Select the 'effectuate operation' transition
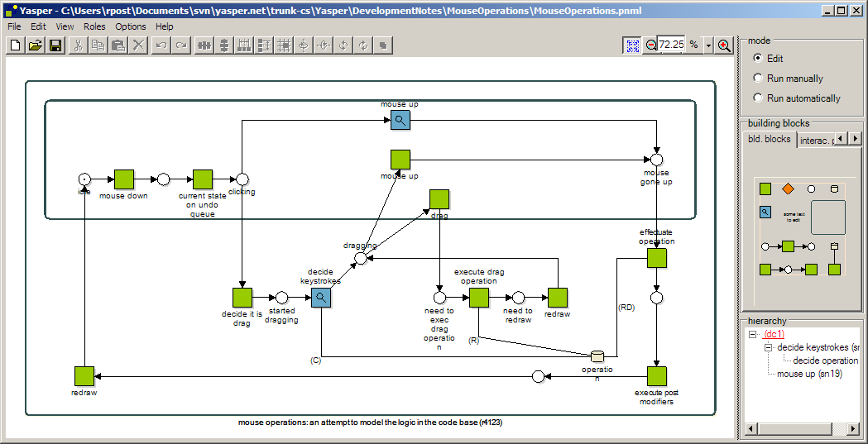This screenshot has width=868, height=444. (x=656, y=258)
